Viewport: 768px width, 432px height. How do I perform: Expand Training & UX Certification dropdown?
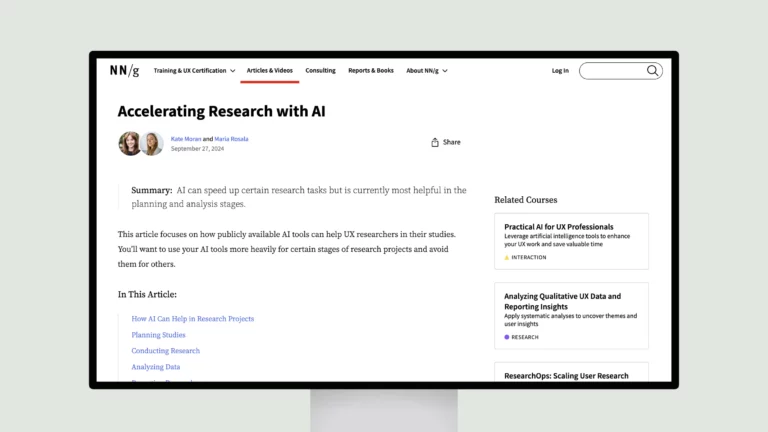click(x=194, y=71)
